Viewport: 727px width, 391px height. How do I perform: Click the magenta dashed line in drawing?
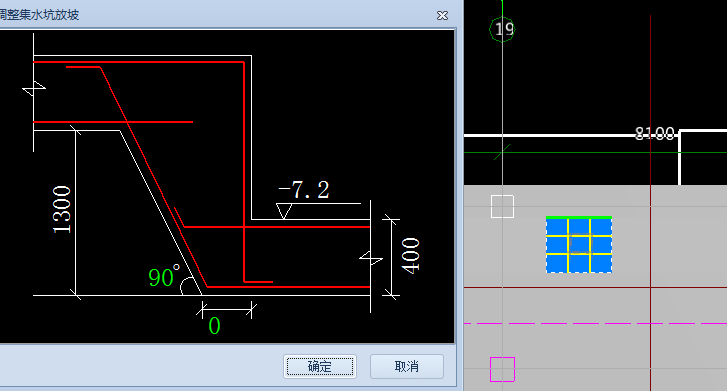point(595,323)
